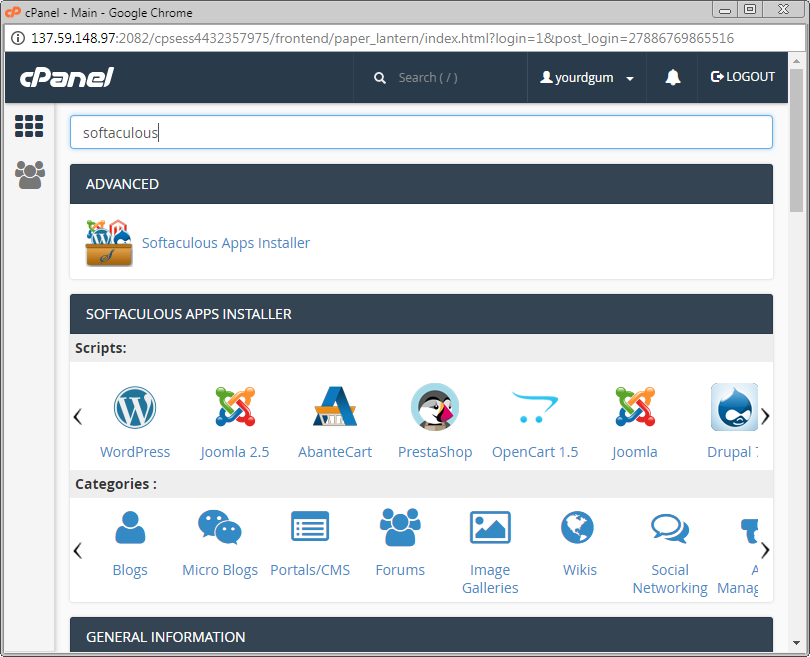Click the Image Galleries category label
This screenshot has width=810, height=657.
pos(490,579)
